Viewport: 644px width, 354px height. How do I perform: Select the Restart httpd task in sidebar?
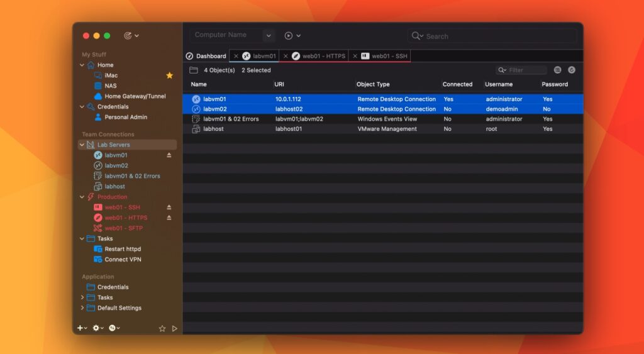124,249
